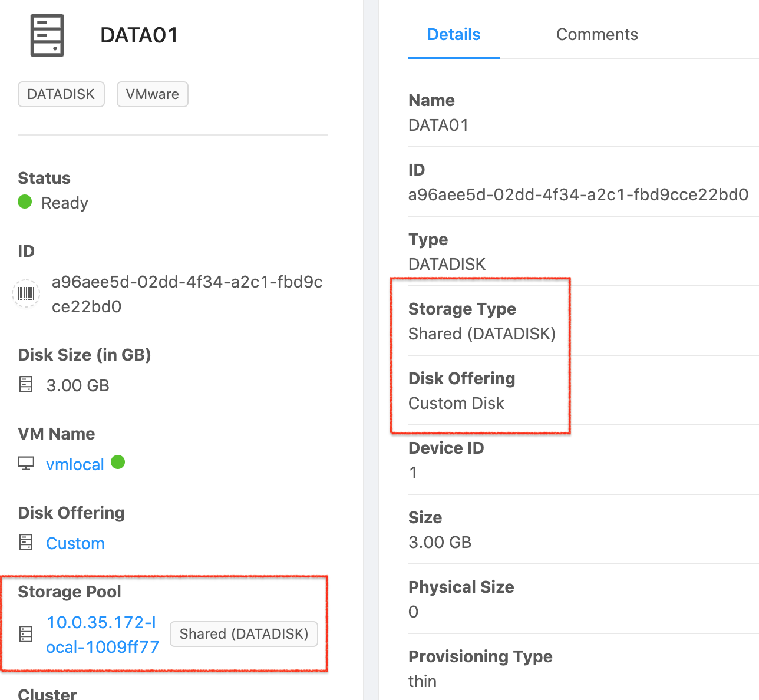
Task: Click the Provisioning Type value thin
Action: 423,681
